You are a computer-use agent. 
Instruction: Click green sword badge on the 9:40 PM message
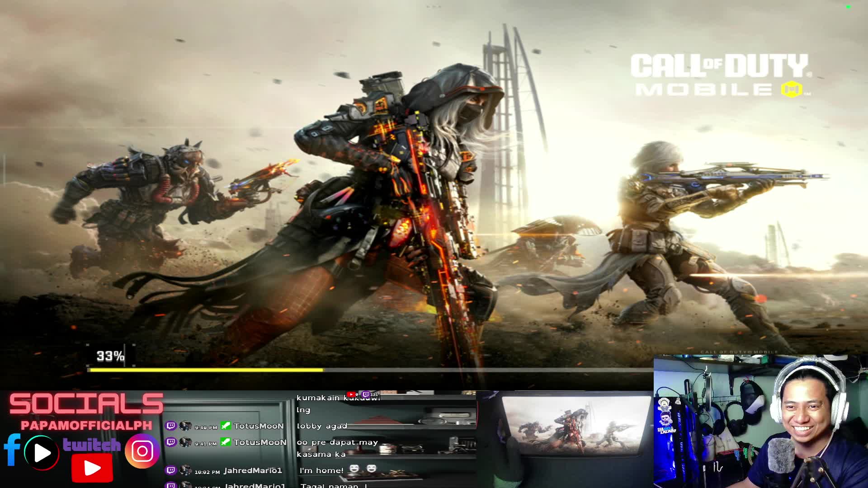tap(226, 425)
